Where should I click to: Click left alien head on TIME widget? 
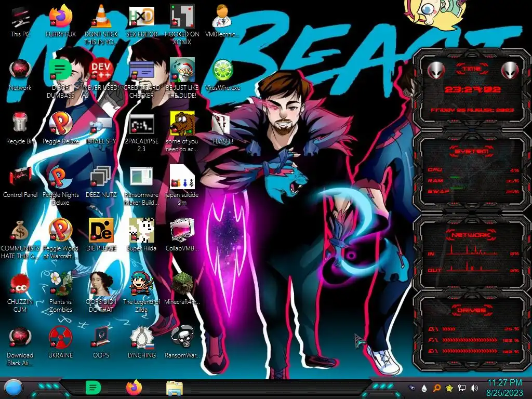tap(436, 70)
